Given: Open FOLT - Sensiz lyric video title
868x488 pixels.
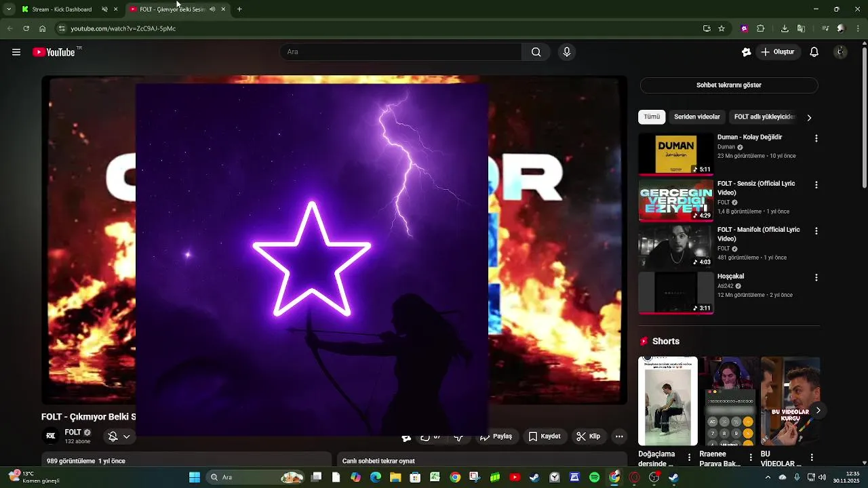Looking at the screenshot, I should pos(756,188).
